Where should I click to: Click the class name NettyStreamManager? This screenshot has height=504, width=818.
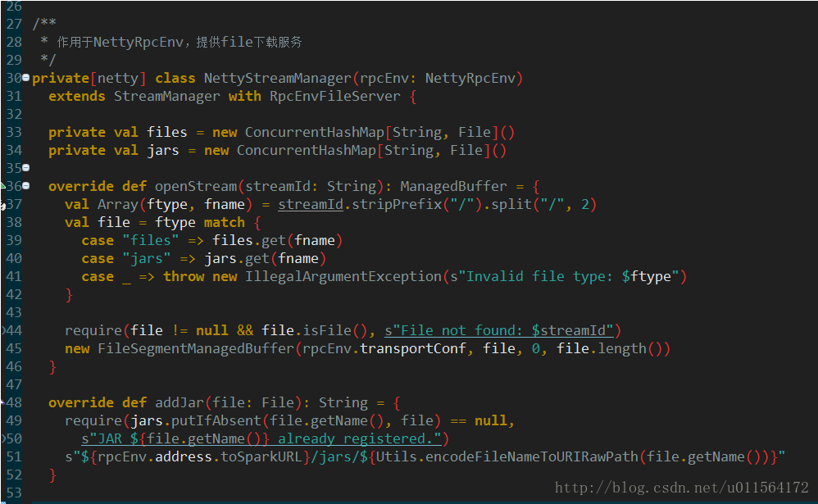tap(278, 78)
